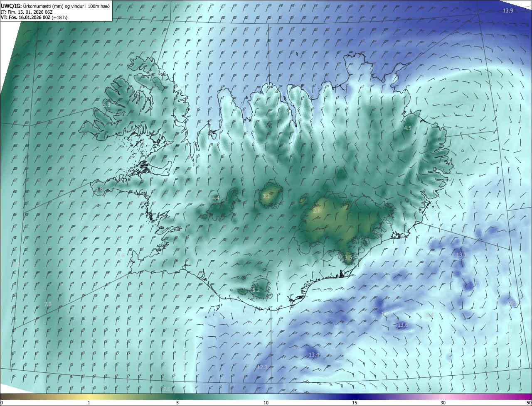Screen dimensions: 532x406
Task: Click the 10 tick on the color scale
Action: click(x=266, y=403)
